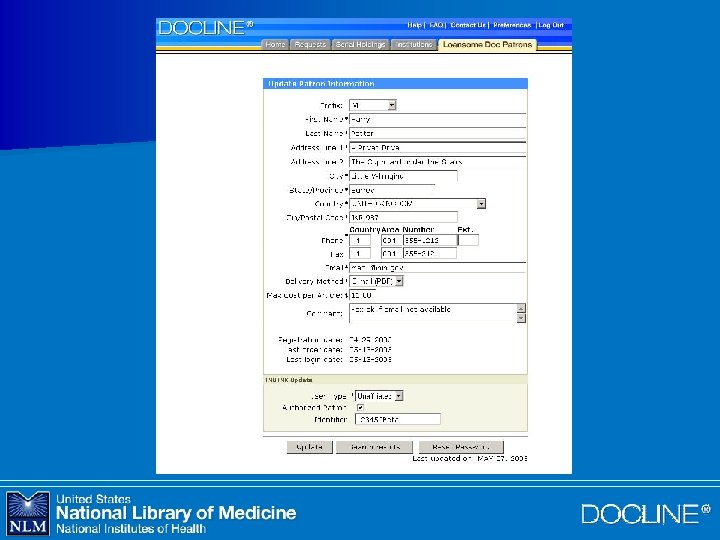Open the Help link
The width and height of the screenshot is (720, 540).
point(414,25)
